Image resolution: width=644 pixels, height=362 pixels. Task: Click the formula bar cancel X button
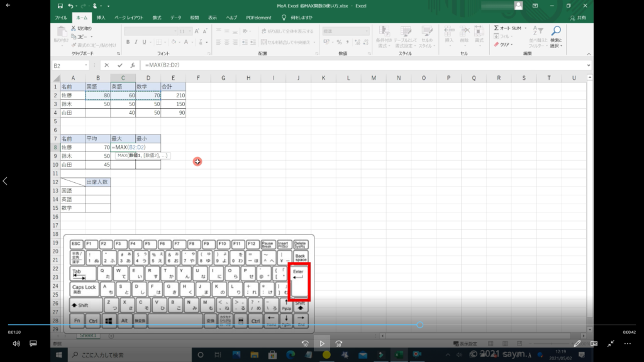click(x=107, y=65)
